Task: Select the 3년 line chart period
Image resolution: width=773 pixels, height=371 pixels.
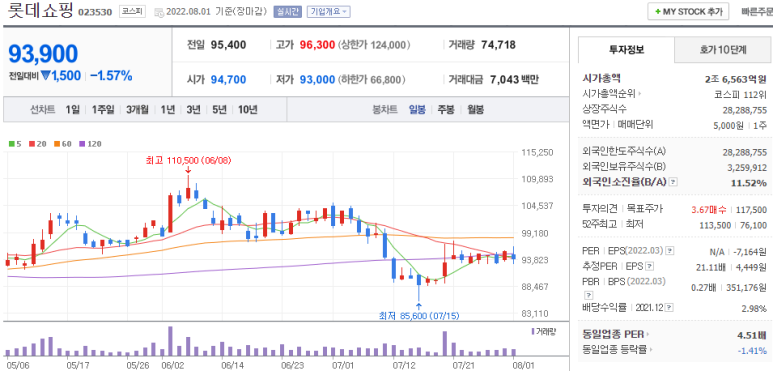Action: pos(193,109)
